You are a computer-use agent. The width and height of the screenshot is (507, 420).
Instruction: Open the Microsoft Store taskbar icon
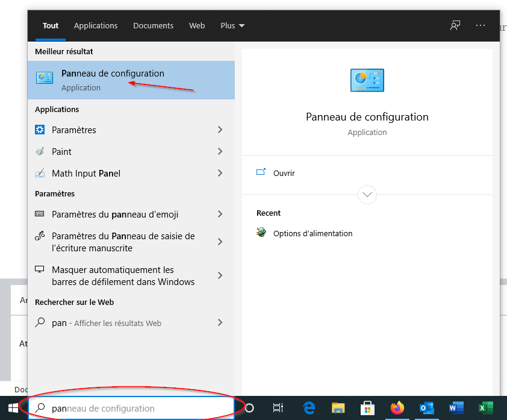click(367, 408)
